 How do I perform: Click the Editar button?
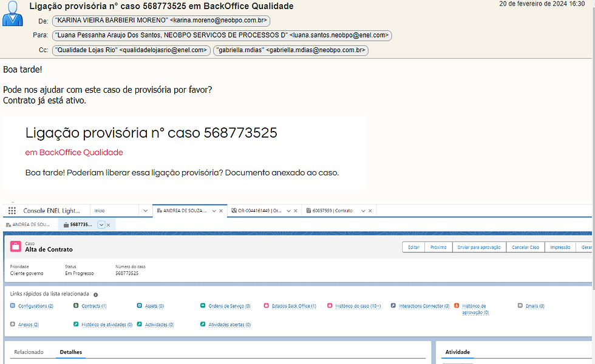click(x=413, y=248)
